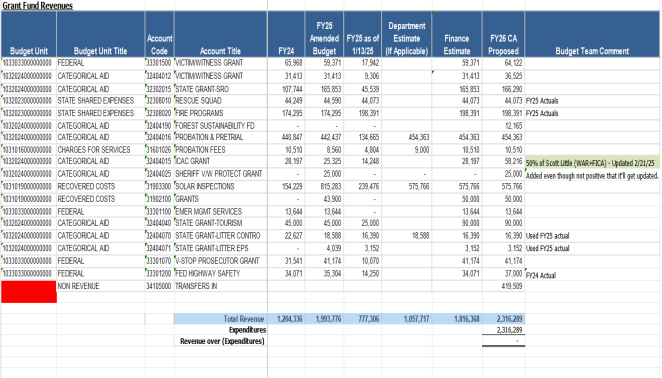Image resolution: width=662 pixels, height=378 pixels.
Task: Select the Total Revenue label cell
Action: (x=220, y=319)
